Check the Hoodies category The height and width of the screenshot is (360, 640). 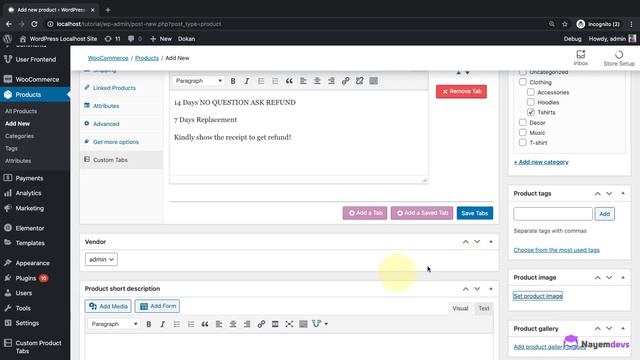click(531, 102)
